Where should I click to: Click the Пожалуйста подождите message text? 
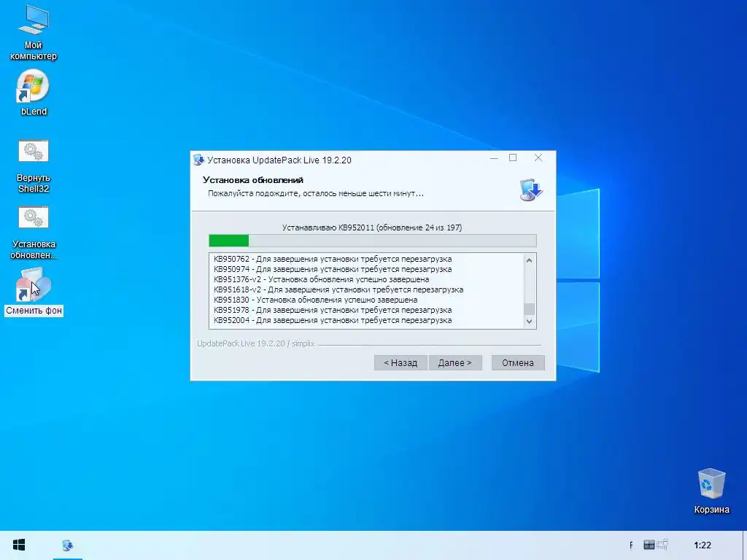(x=316, y=194)
